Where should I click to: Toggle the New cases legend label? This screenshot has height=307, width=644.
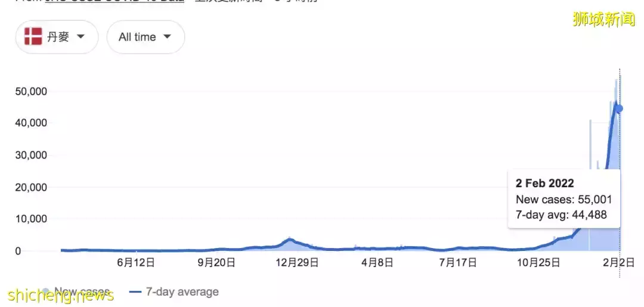[x=82, y=292]
